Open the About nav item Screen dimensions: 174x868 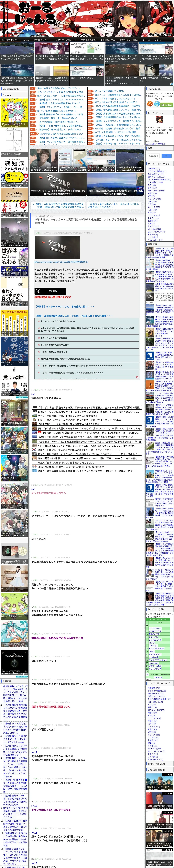[x=26, y=40]
